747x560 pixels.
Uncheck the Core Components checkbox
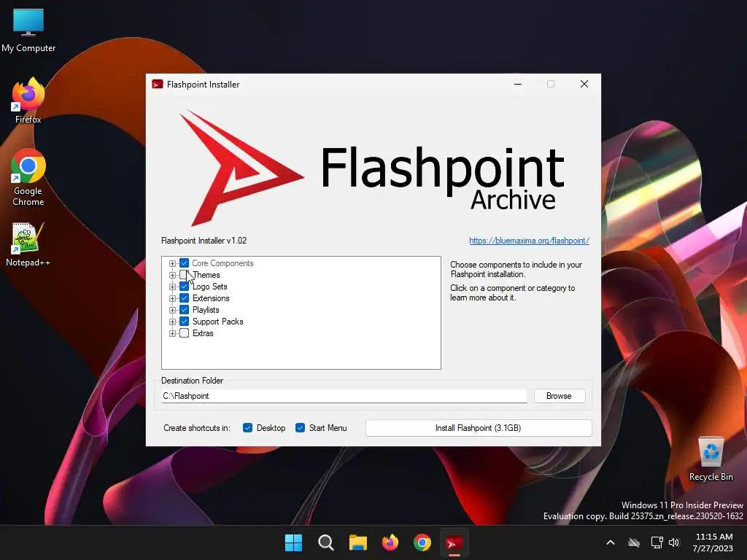[185, 263]
